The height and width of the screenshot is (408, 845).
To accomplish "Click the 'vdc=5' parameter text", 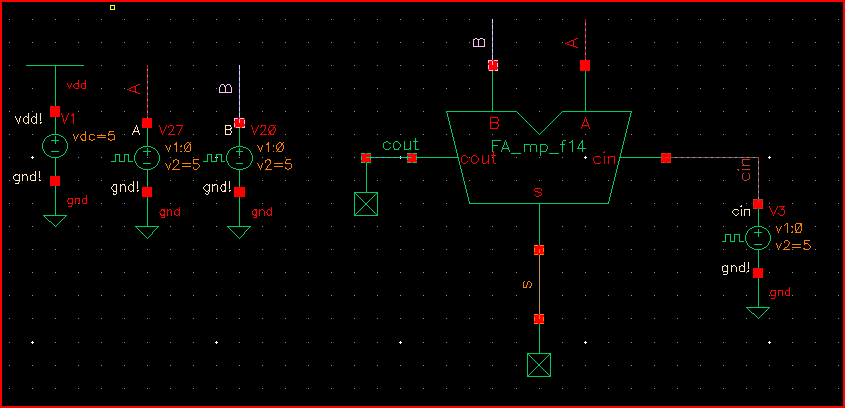I will coord(94,136).
